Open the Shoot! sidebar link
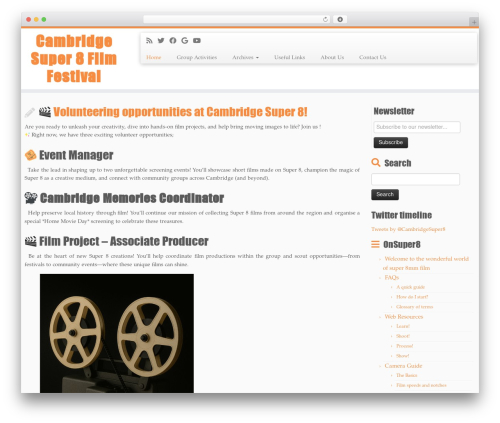Viewport: 500px width, 423px height. coord(403,336)
